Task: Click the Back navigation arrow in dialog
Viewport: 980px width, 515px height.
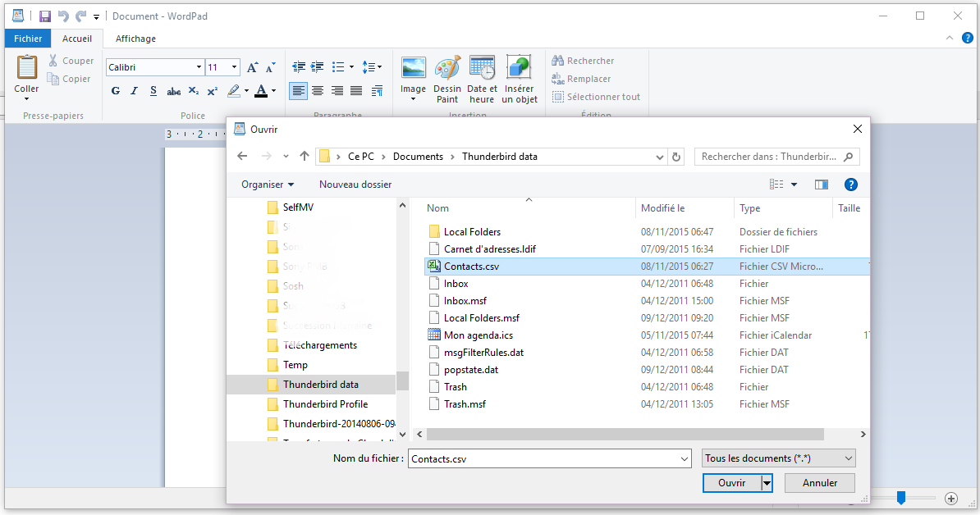Action: [242, 157]
